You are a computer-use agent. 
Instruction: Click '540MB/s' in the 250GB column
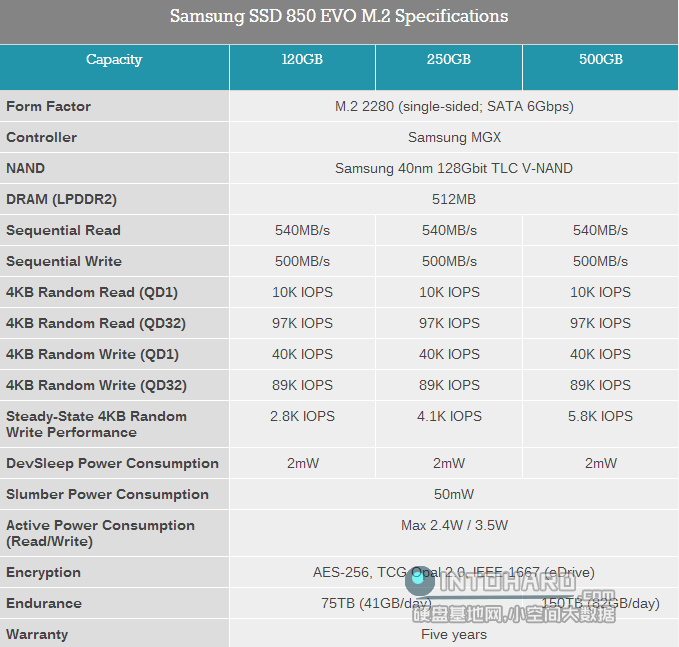[449, 230]
